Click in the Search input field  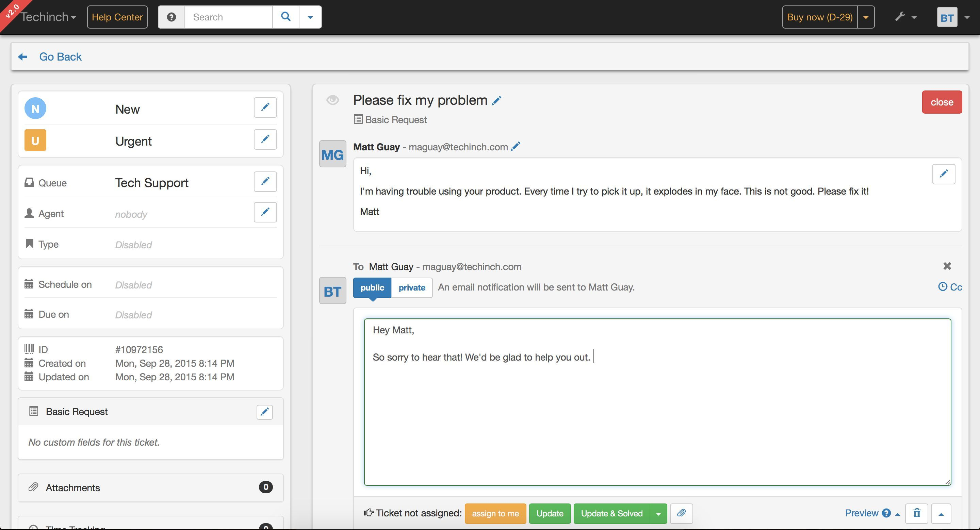coord(228,17)
